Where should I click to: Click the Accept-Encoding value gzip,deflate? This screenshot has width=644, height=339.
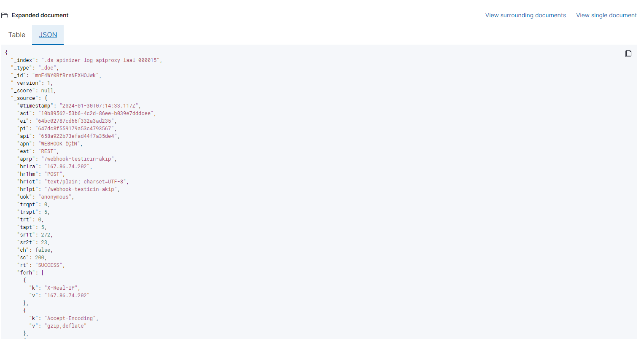point(65,326)
